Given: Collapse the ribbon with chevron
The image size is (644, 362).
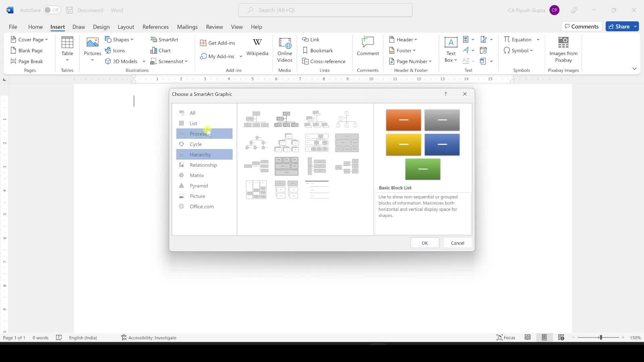Looking at the screenshot, I should click(634, 69).
